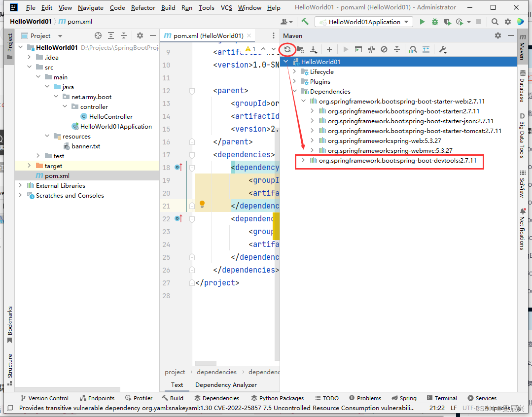Open Maven Settings wrench icon
532x417 pixels.
click(x=442, y=50)
